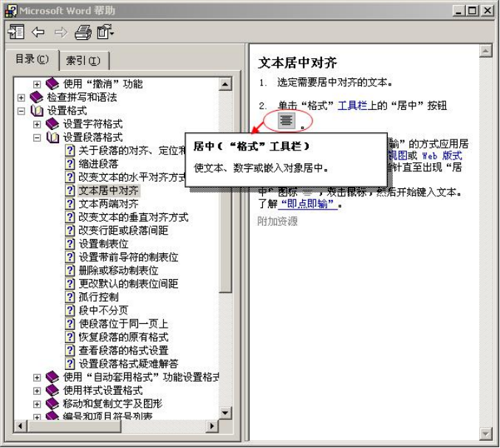Click the Hide navigation pane toolbar icon
500x448 pixels.
coord(16,32)
